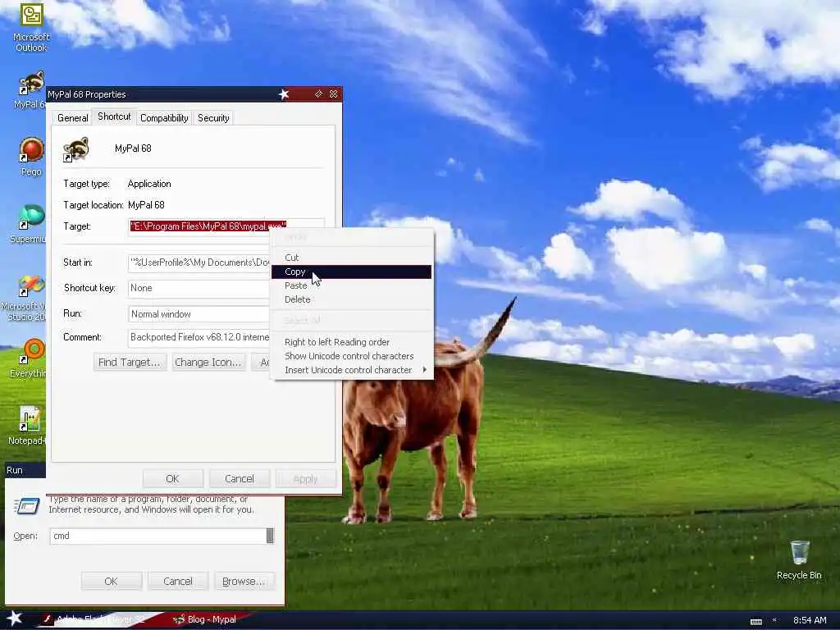Switch to the Shortcut tab
The width and height of the screenshot is (840, 630).
113,116
